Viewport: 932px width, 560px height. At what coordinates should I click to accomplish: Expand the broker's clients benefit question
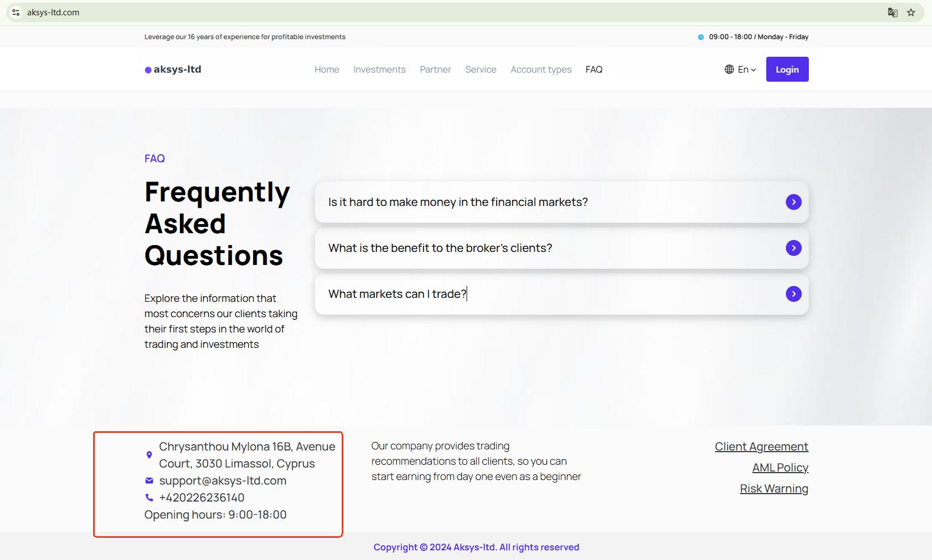(x=793, y=248)
